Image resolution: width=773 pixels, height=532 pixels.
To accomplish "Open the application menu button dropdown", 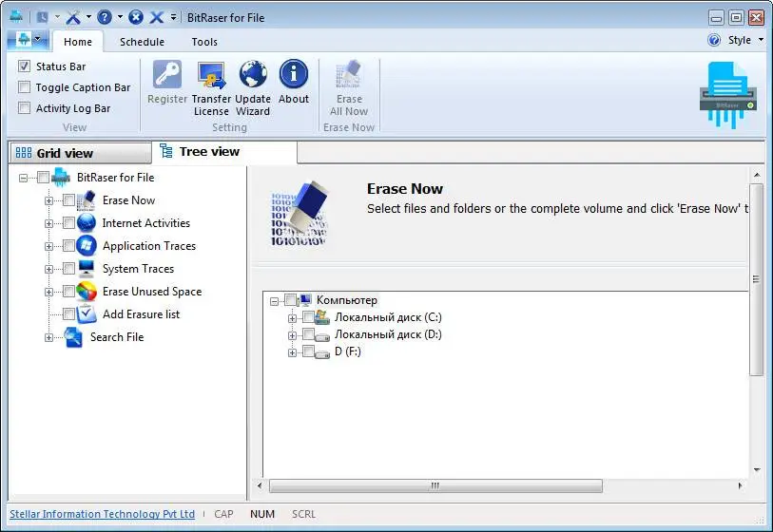I will (x=29, y=39).
